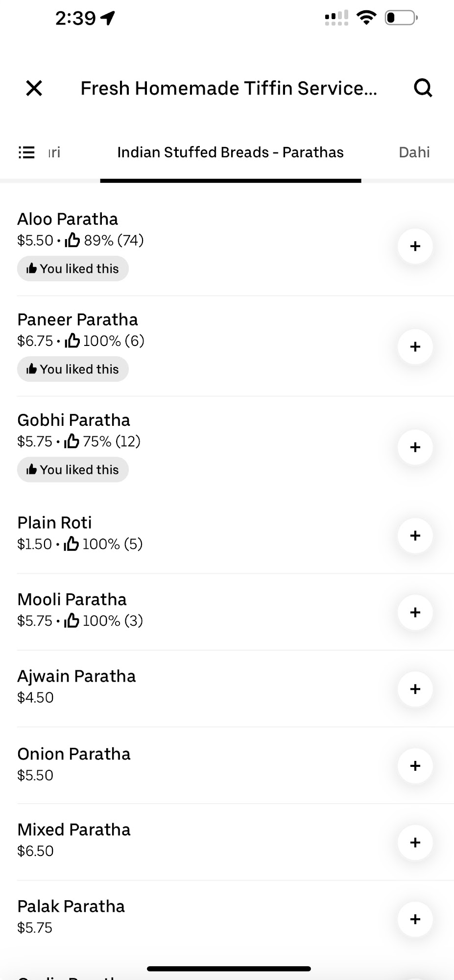Add Mixed Paratha to the order
The image size is (454, 980).
pos(415,843)
